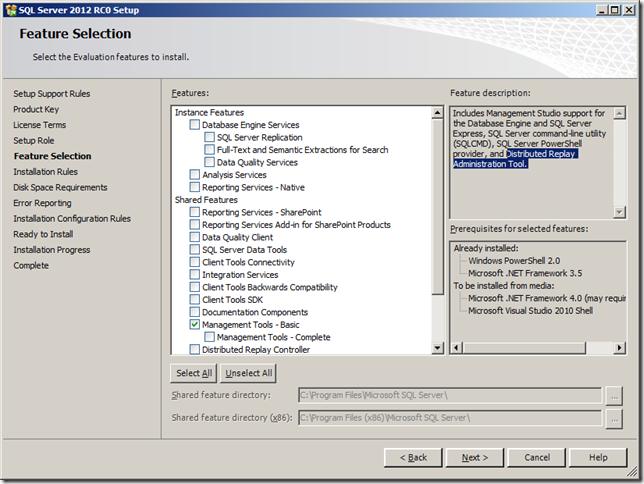Click the Unselect All button
644x484 pixels.
pos(248,373)
